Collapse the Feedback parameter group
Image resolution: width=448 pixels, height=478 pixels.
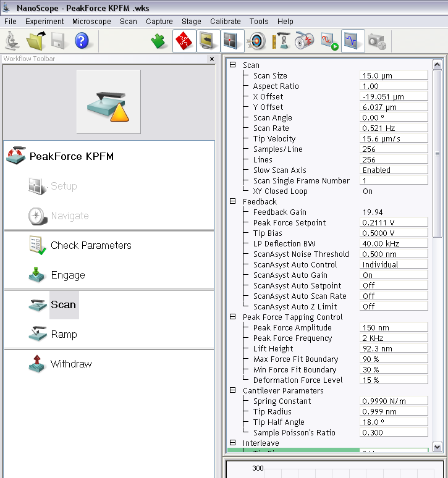click(233, 201)
